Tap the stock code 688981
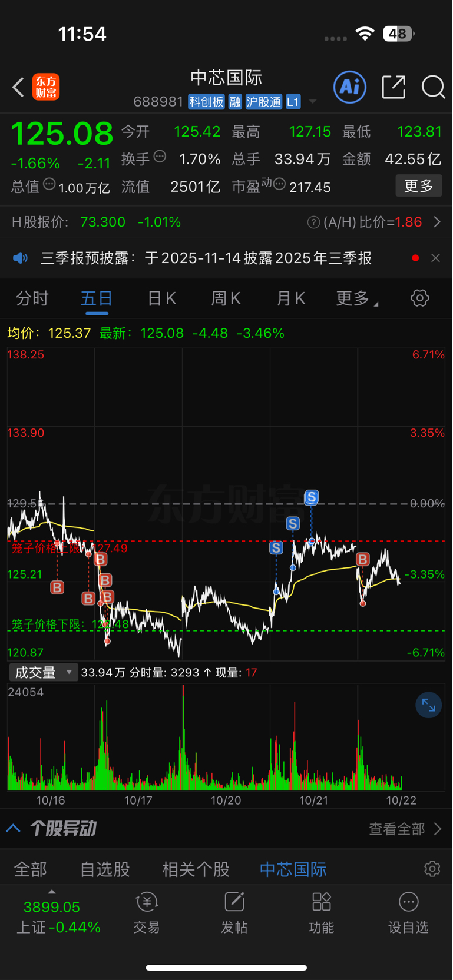Viewport: 453px width, 980px height. click(158, 102)
